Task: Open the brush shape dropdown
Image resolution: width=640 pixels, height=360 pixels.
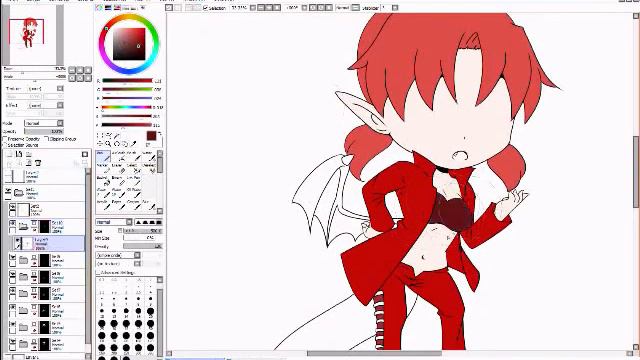Action: click(118, 255)
